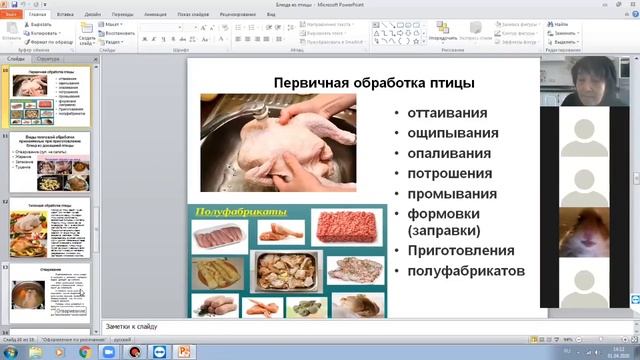Toggle italic (К) formatting
Image resolution: width=640 pixels, height=360 pixels.
pyautogui.click(x=154, y=39)
